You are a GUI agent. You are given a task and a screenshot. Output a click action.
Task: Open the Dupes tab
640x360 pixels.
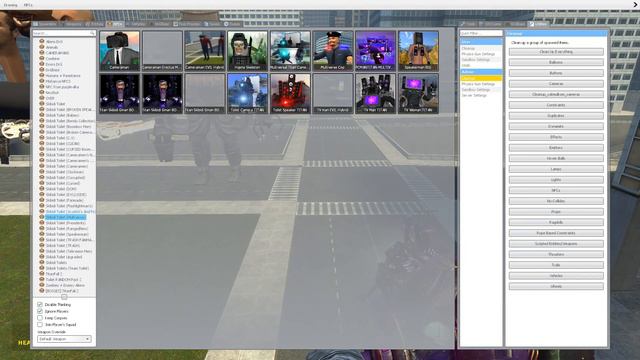coord(212,24)
